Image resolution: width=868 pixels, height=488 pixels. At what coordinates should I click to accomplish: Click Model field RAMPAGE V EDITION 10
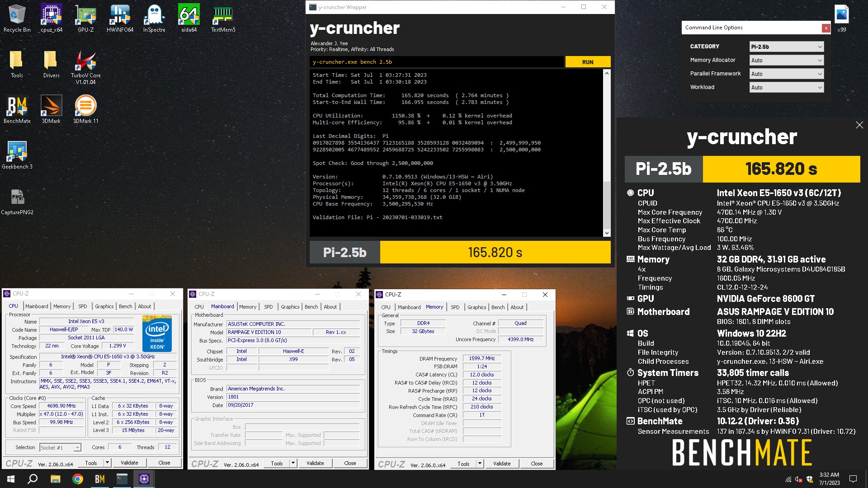(x=269, y=332)
